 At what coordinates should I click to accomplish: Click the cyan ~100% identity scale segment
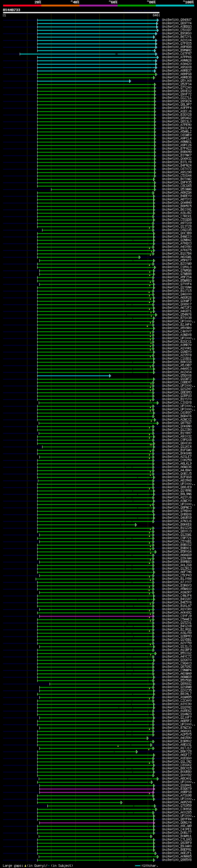pos(175,6)
